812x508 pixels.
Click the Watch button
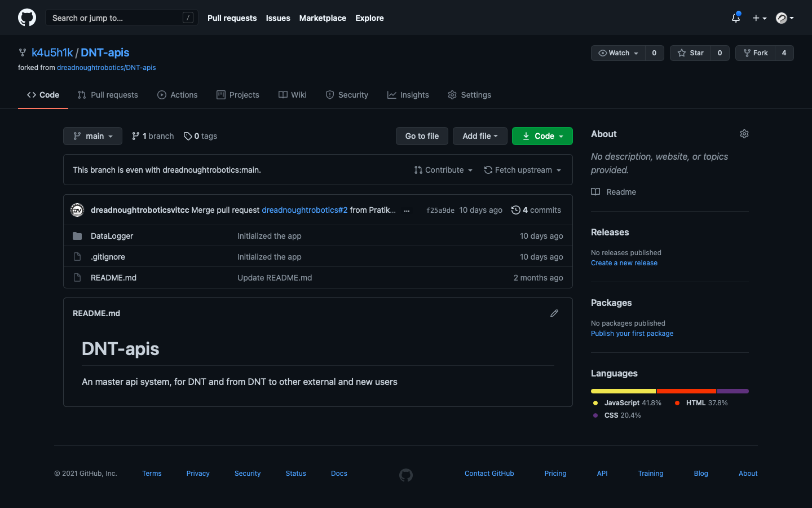pyautogui.click(x=618, y=53)
